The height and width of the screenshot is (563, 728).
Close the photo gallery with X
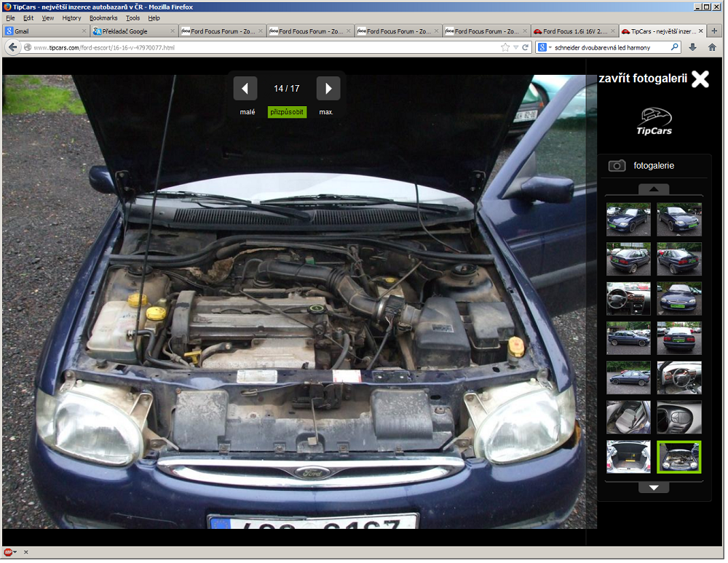[x=700, y=79]
